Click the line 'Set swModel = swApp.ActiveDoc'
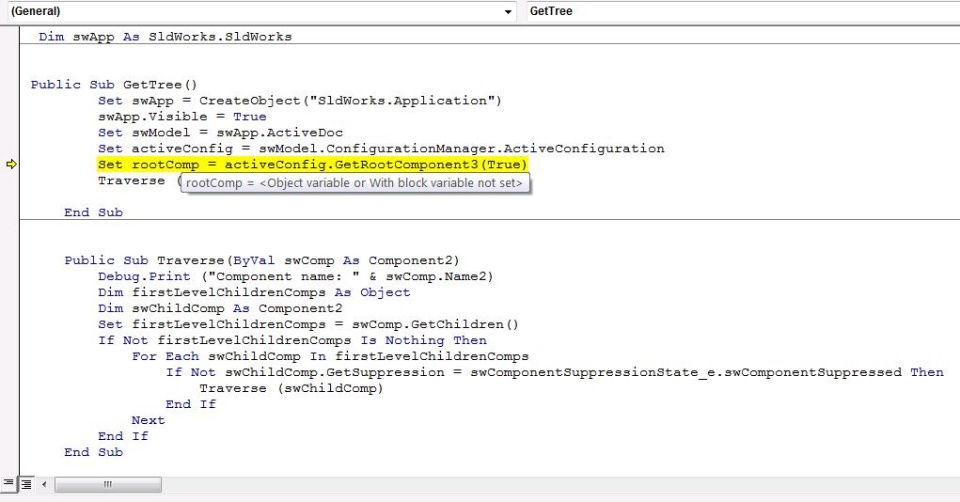 pyautogui.click(x=220, y=132)
